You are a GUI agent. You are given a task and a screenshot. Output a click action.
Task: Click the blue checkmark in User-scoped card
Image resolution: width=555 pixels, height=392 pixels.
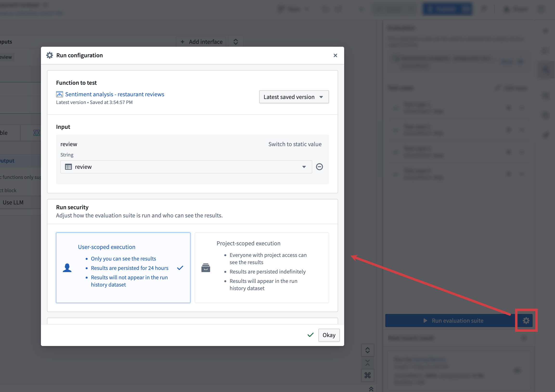(x=180, y=268)
